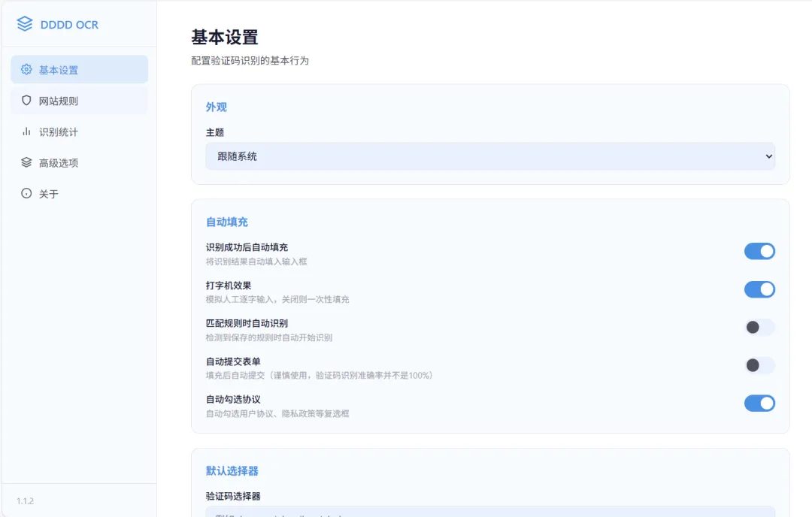The height and width of the screenshot is (517, 812).
Task: Toggle off 自动勾选协议
Action: click(759, 403)
